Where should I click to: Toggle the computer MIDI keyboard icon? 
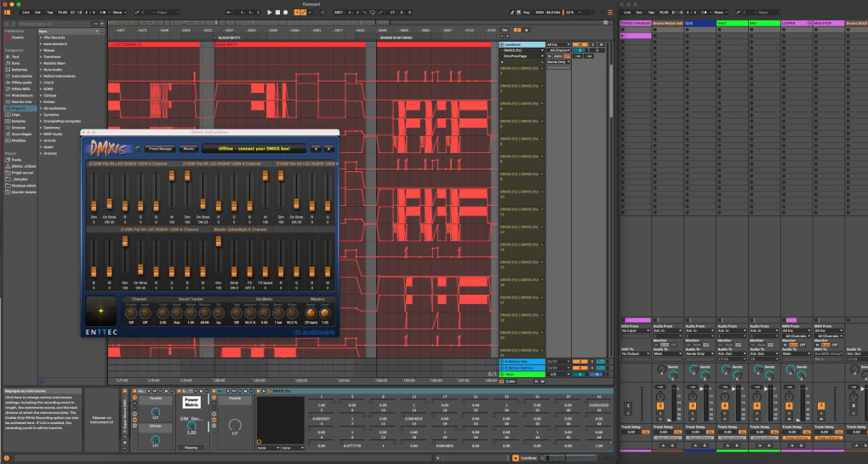[519, 12]
